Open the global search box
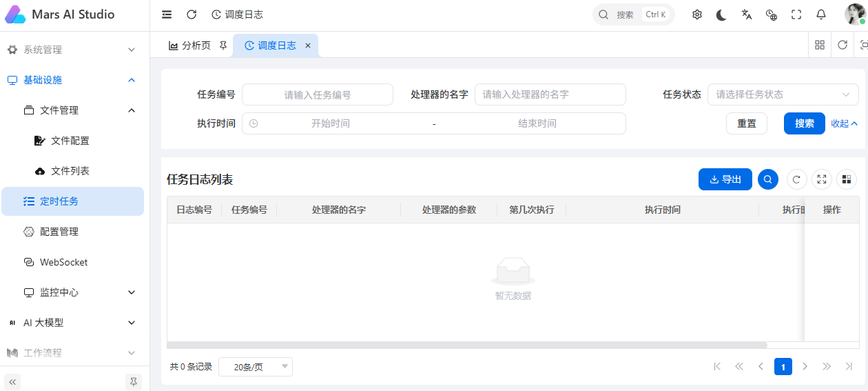 click(x=633, y=14)
